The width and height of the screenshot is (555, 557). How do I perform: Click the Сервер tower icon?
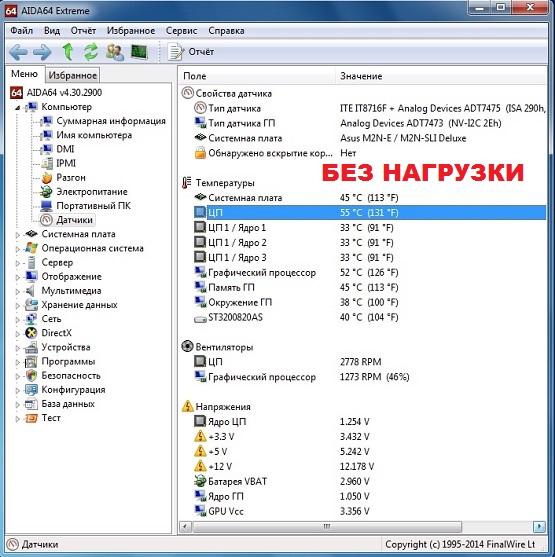[31, 263]
